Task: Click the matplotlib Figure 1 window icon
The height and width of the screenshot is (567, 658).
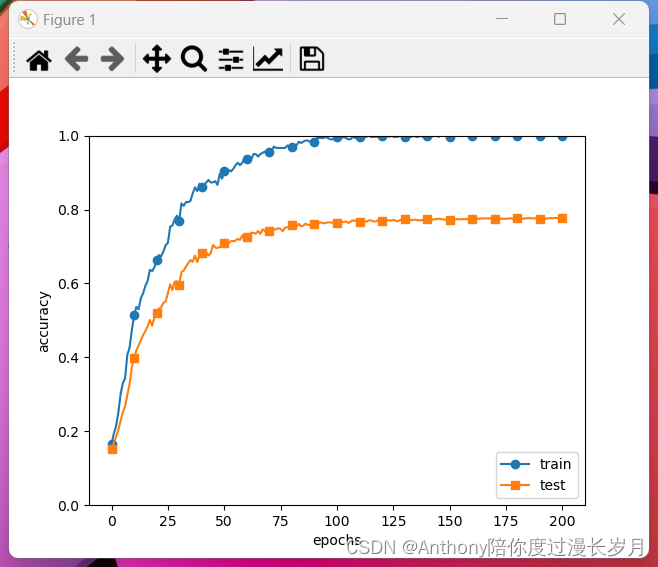Action: [x=28, y=19]
